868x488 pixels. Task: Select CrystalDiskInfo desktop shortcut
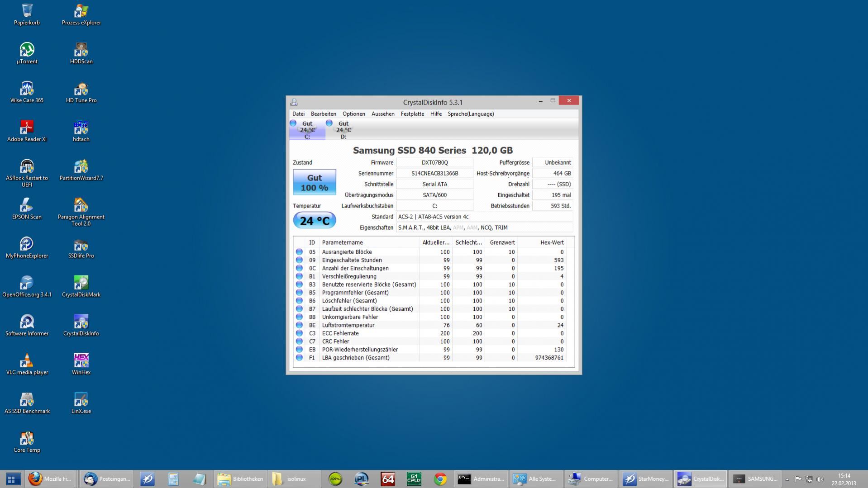pos(81,326)
